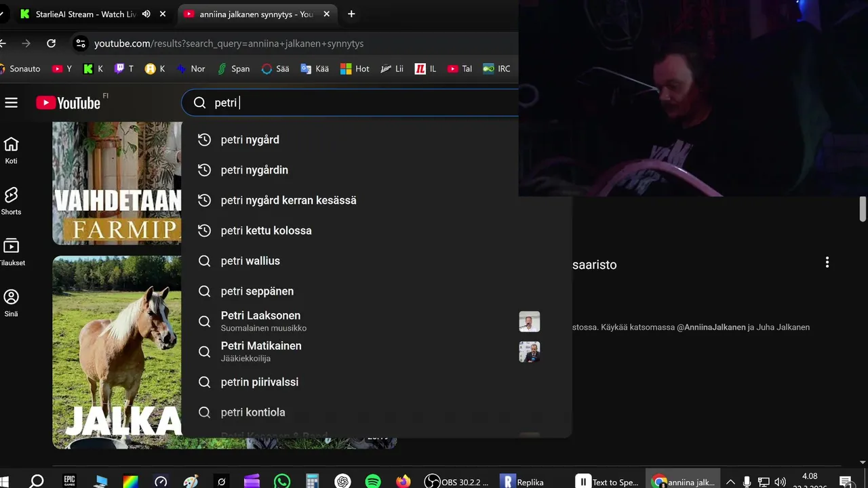
Task: Switch to Replika in the taskbar
Action: (524, 481)
